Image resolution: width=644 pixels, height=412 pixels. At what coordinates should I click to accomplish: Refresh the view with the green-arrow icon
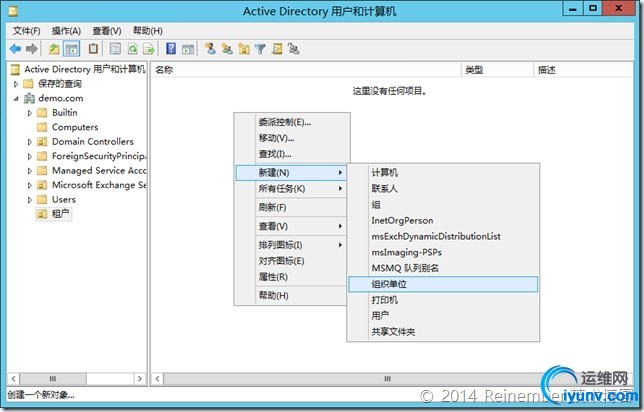tap(132, 49)
